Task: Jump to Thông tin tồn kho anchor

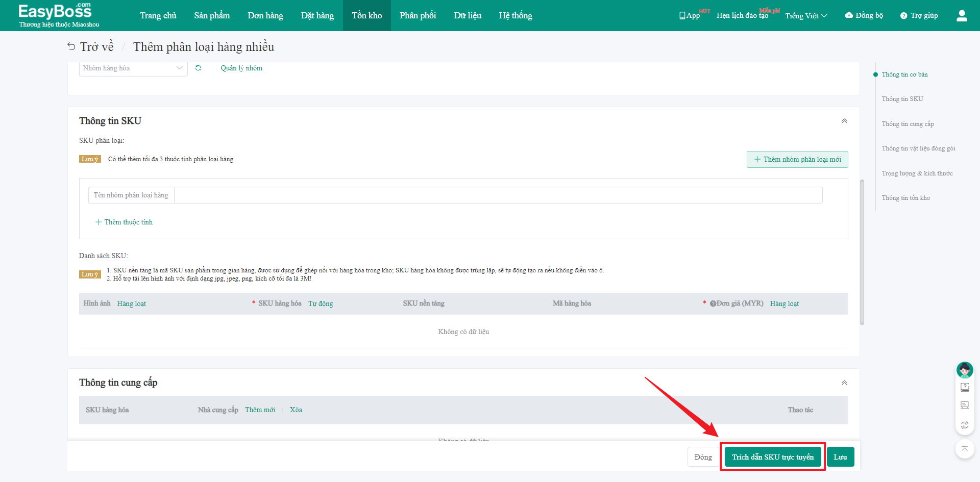Action: tap(906, 198)
